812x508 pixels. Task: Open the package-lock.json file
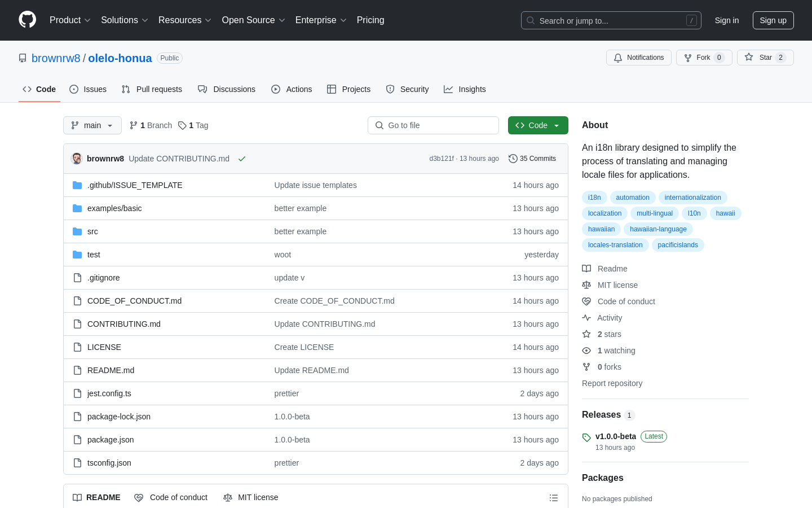[119, 417]
